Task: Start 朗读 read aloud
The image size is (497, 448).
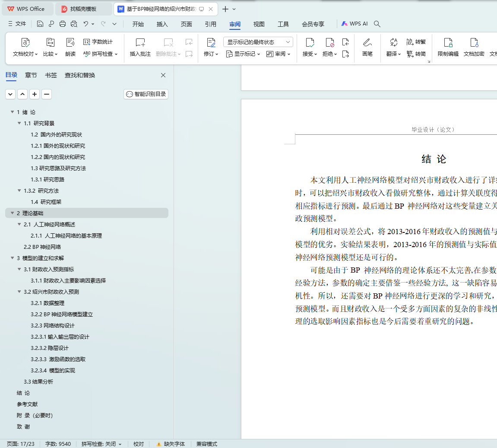Action: point(70,47)
